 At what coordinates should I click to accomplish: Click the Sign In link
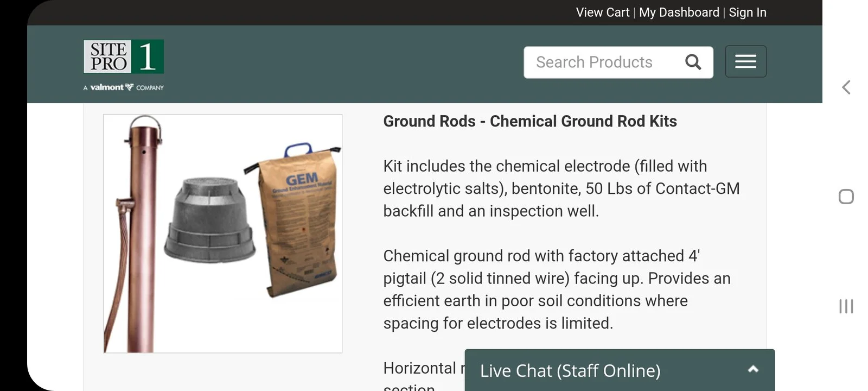(x=748, y=12)
